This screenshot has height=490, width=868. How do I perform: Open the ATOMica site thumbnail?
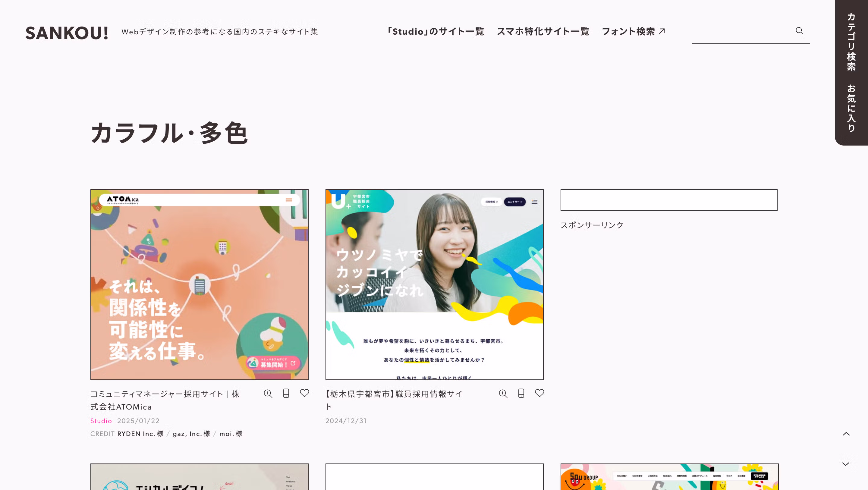pos(200,284)
